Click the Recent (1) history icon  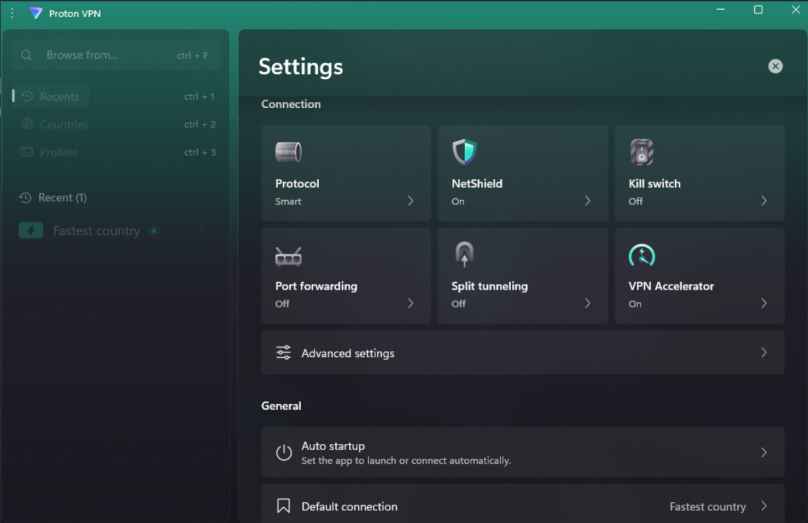click(25, 197)
